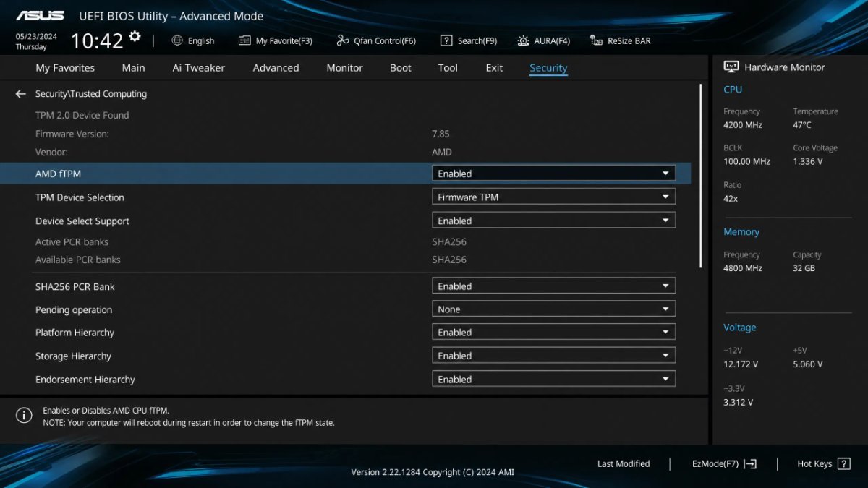This screenshot has height=488, width=868.
Task: Select the Pending operation label
Action: 74,310
